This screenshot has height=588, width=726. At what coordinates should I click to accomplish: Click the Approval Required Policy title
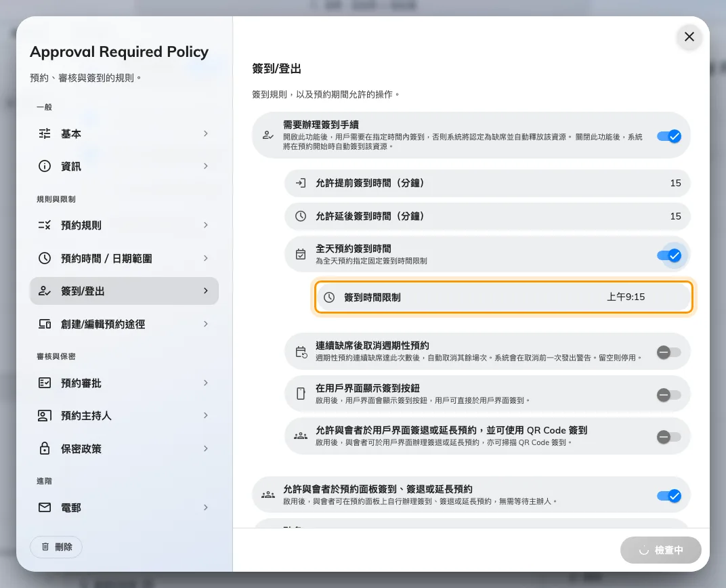[119, 52]
